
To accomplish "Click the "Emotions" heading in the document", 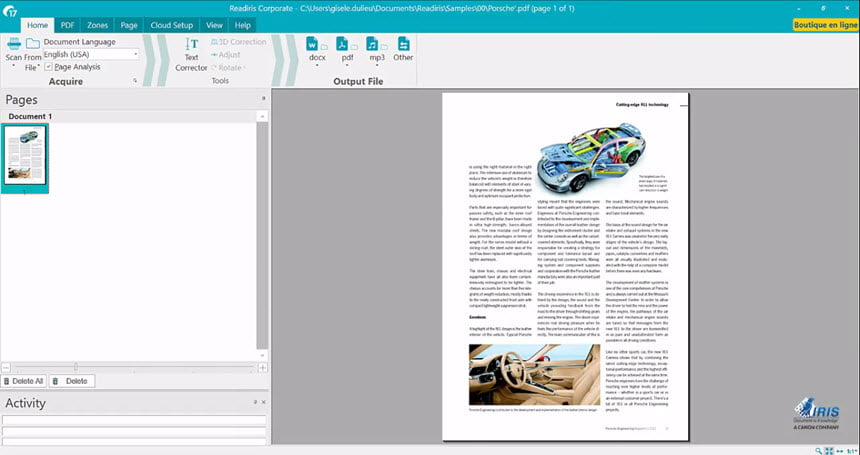I will (477, 317).
